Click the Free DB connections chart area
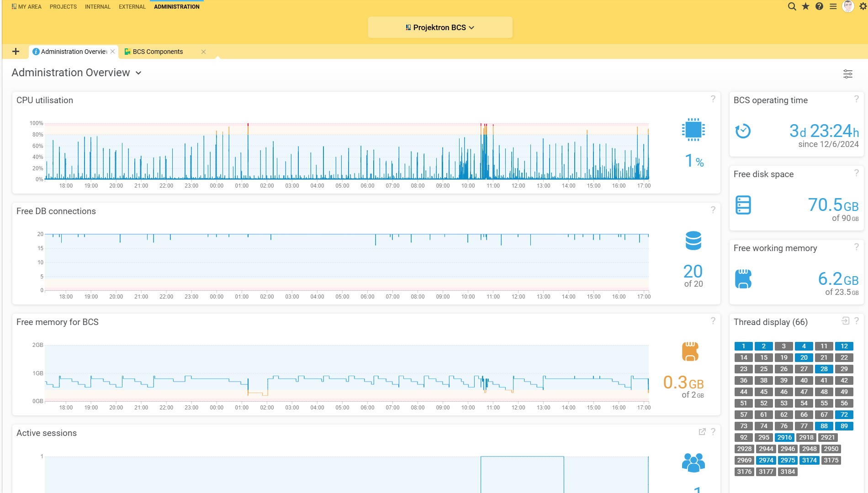The width and height of the screenshot is (868, 493). click(x=347, y=262)
